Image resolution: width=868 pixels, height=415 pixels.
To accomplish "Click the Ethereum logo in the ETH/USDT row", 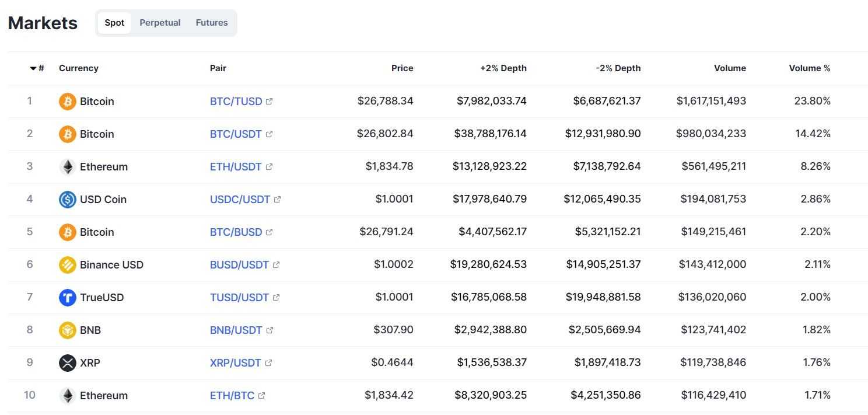I will point(68,166).
